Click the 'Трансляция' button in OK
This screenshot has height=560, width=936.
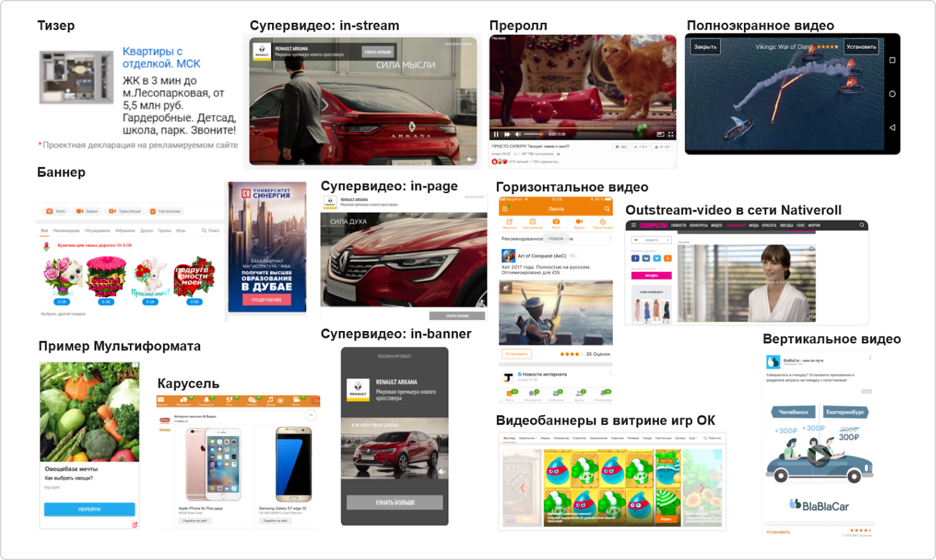point(125,211)
